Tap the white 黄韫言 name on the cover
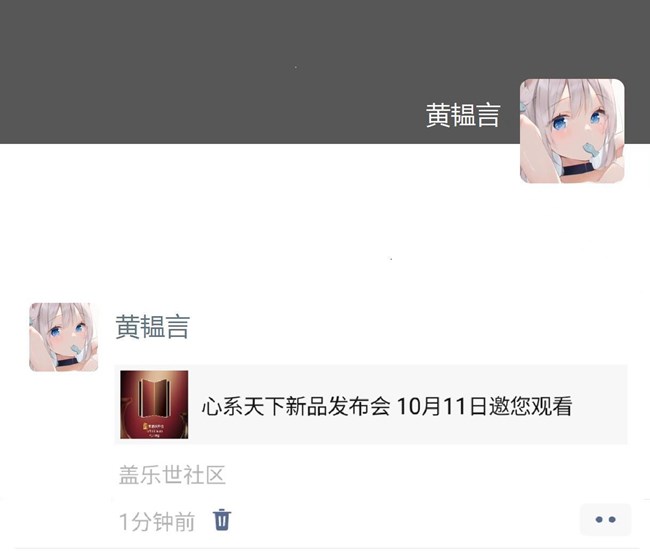Viewport: 650px width, 555px height. 463,115
